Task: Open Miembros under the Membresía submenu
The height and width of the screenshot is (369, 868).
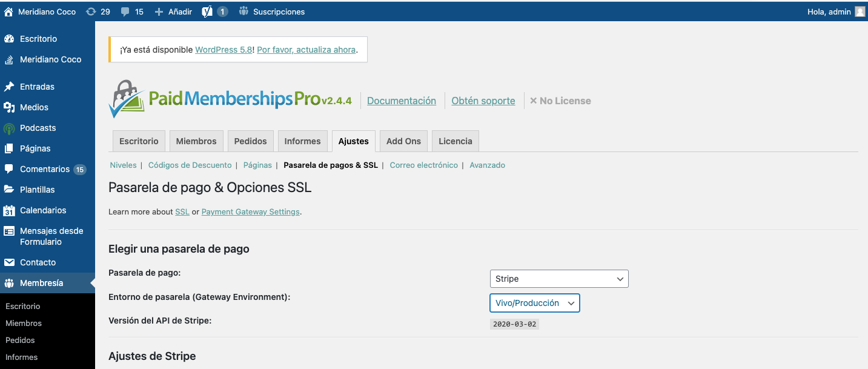Action: tap(24, 323)
